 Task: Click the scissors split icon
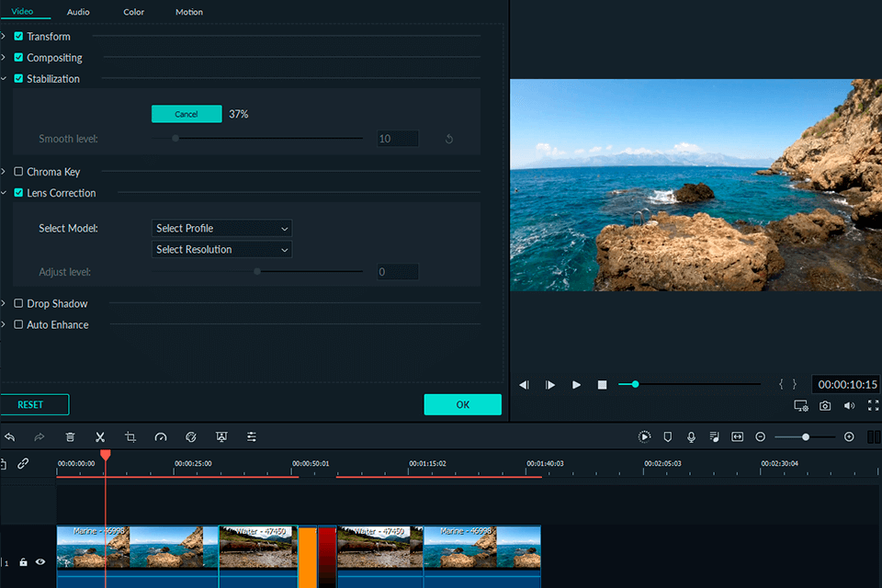[100, 437]
